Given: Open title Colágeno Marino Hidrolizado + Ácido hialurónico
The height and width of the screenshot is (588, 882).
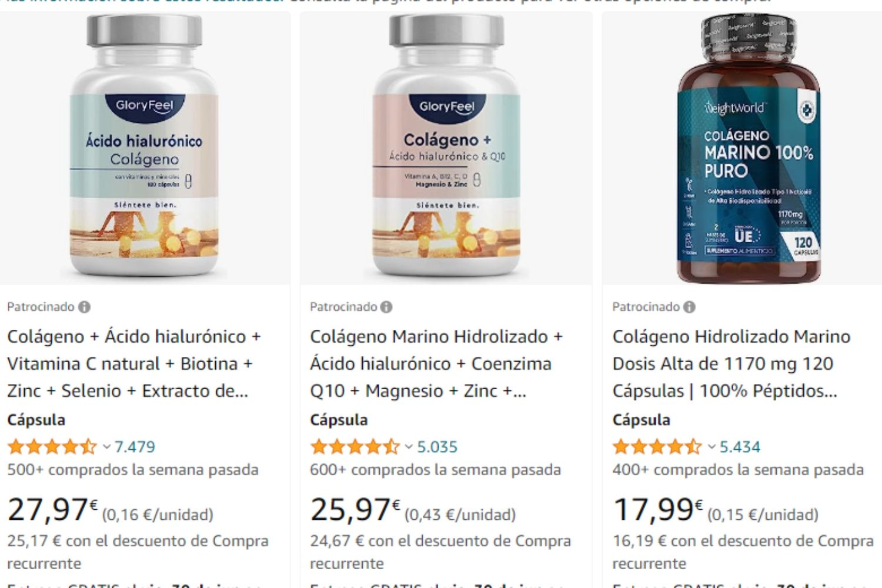Looking at the screenshot, I should [x=436, y=363].
